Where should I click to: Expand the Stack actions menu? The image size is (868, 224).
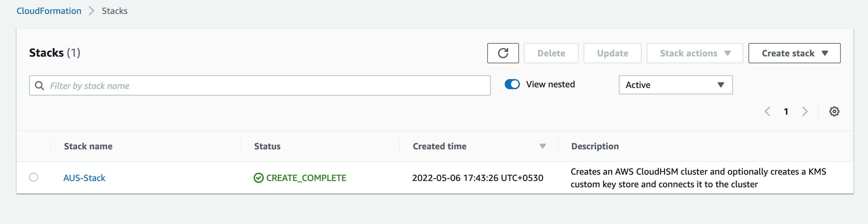(x=694, y=53)
